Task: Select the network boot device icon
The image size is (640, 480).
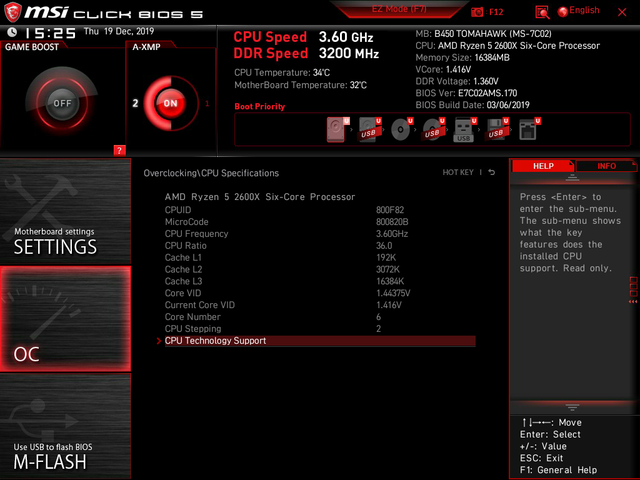Action: [x=528, y=129]
